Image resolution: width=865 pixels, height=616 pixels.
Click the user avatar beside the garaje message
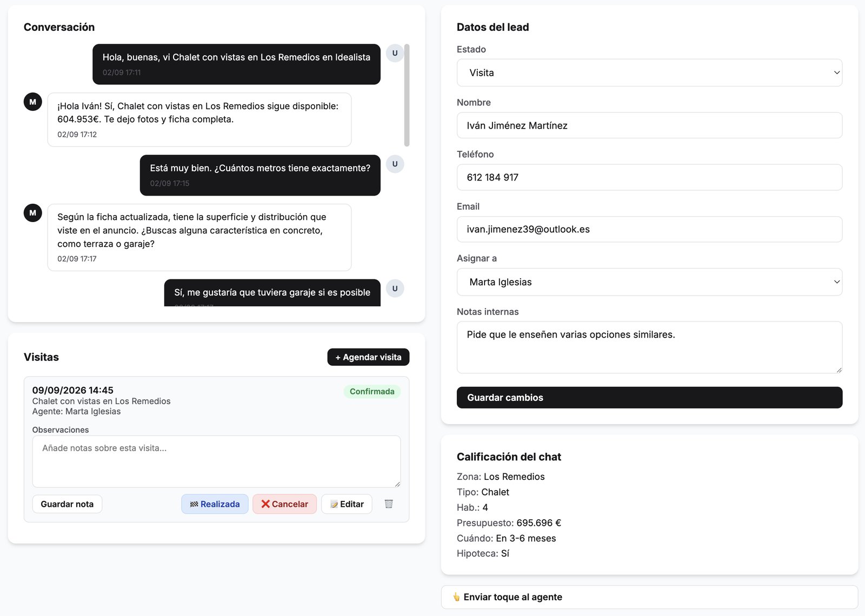point(395,289)
